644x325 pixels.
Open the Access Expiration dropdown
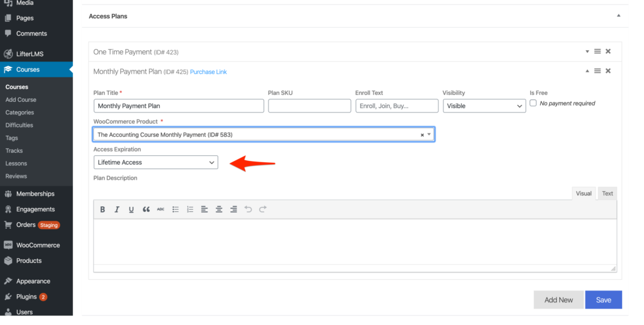[x=156, y=162]
